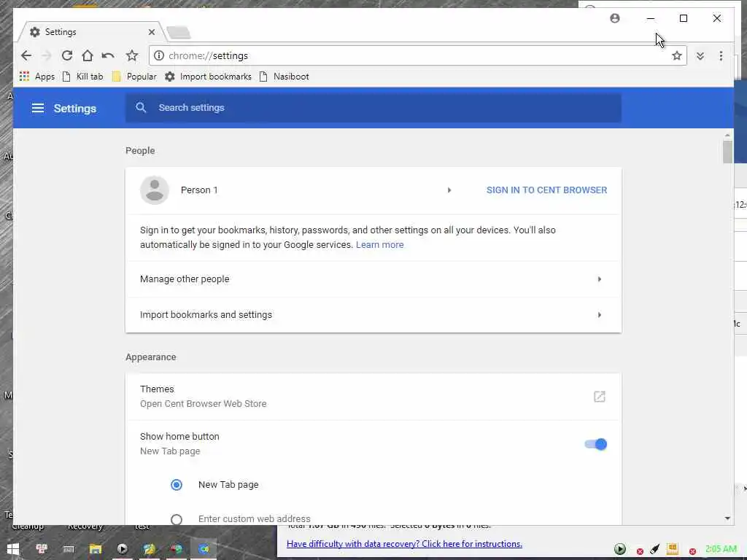Click the data recovery instructions link
The height and width of the screenshot is (560, 747).
pyautogui.click(x=404, y=544)
